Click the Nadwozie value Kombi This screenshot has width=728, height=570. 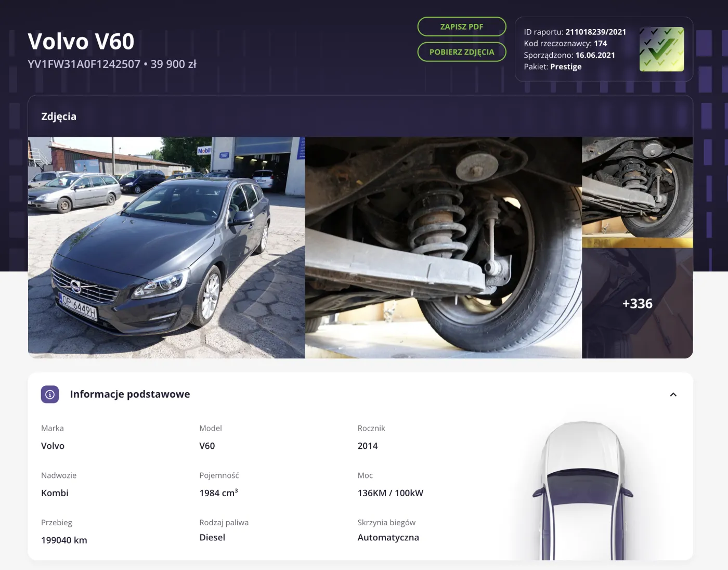55,493
